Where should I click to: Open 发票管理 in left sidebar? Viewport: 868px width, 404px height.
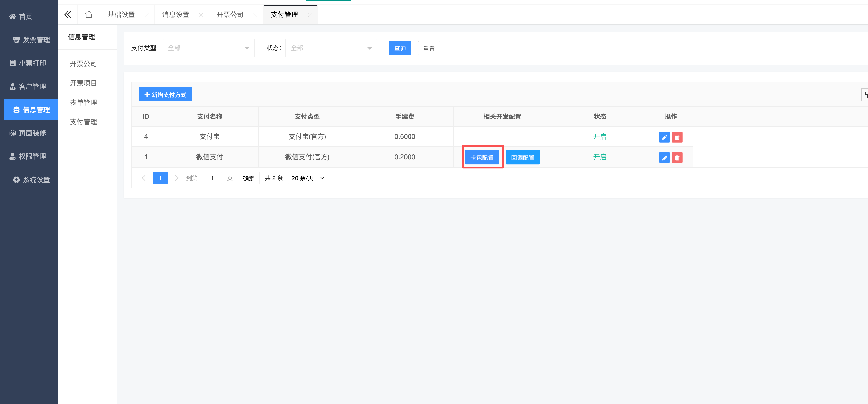click(31, 40)
